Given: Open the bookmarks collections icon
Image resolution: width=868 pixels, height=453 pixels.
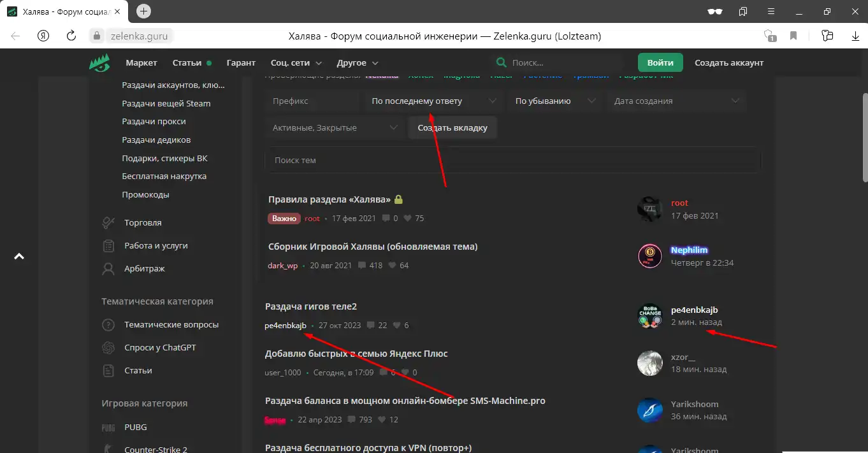Looking at the screenshot, I should coord(743,11).
